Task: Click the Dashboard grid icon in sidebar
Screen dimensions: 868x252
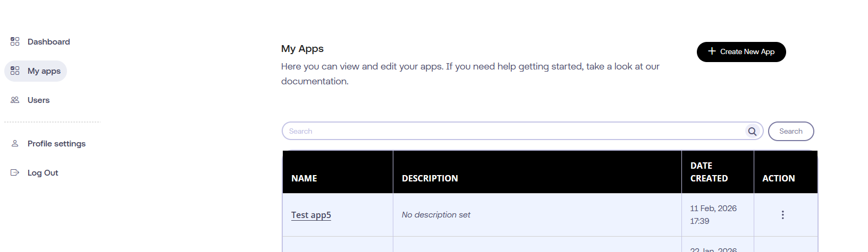Action: 15,41
